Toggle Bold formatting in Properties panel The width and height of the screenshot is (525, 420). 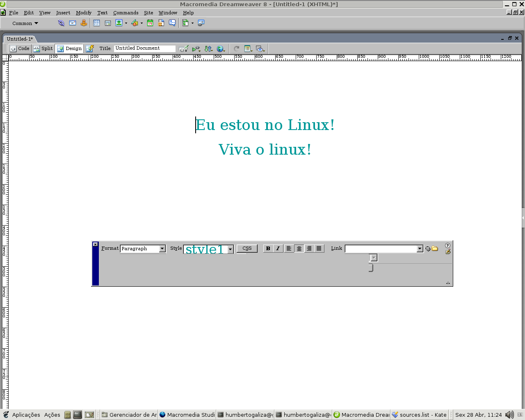[268, 249]
